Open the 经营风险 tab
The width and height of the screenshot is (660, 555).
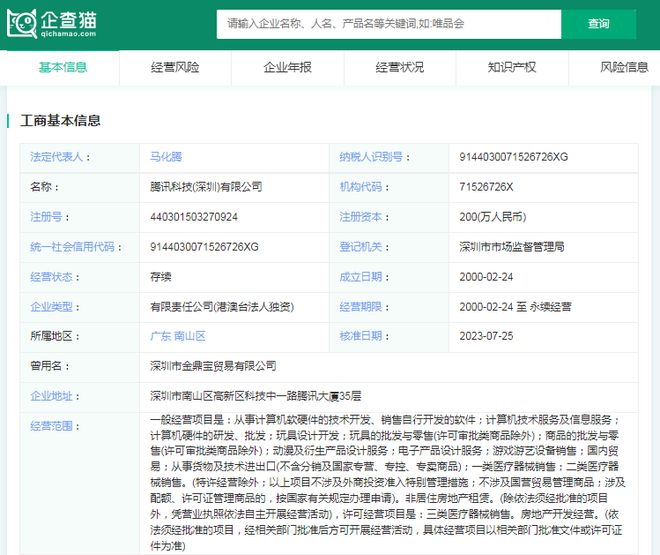(175, 67)
